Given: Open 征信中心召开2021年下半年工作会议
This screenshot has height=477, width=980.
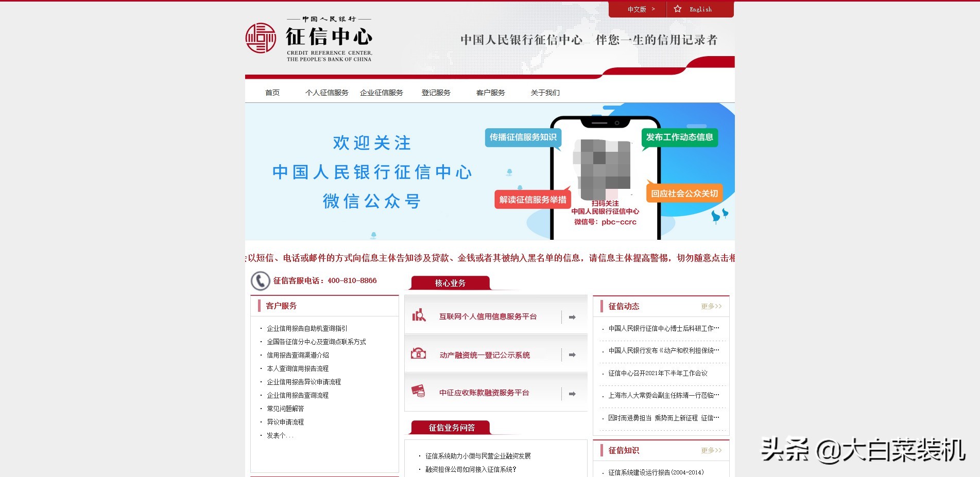Looking at the screenshot, I should [x=658, y=373].
